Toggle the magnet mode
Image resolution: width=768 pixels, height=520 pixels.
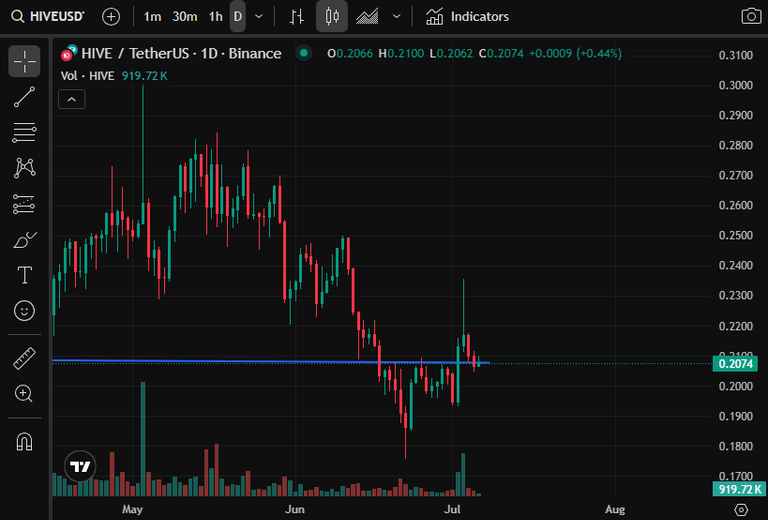(24, 442)
